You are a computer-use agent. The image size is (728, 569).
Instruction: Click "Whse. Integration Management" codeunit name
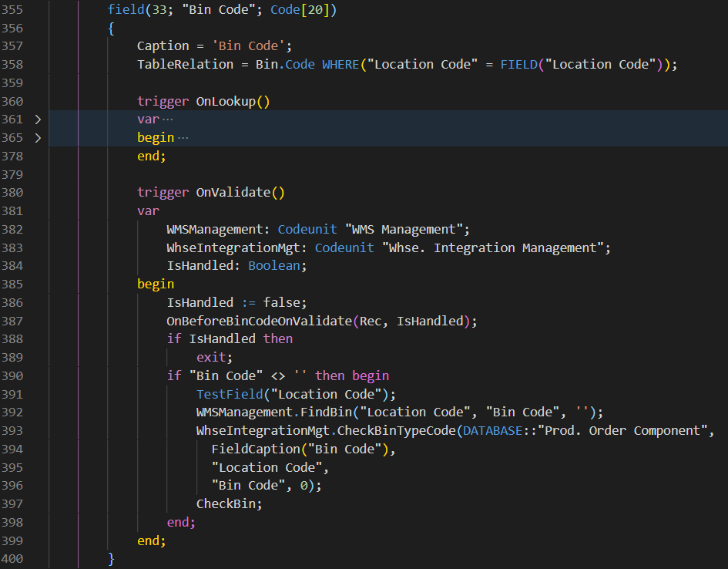click(493, 248)
